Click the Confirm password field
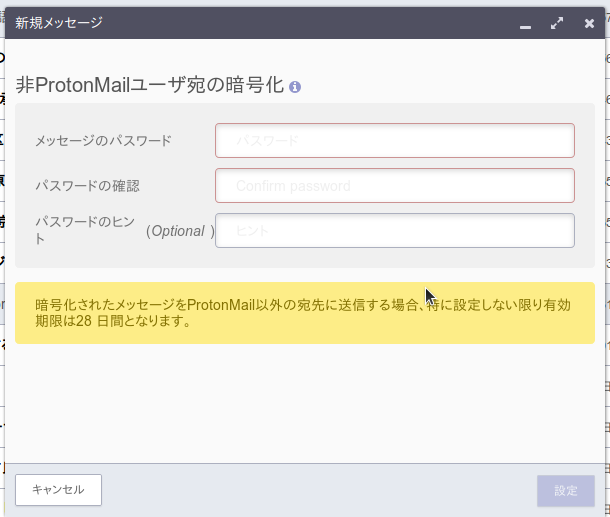 [395, 186]
